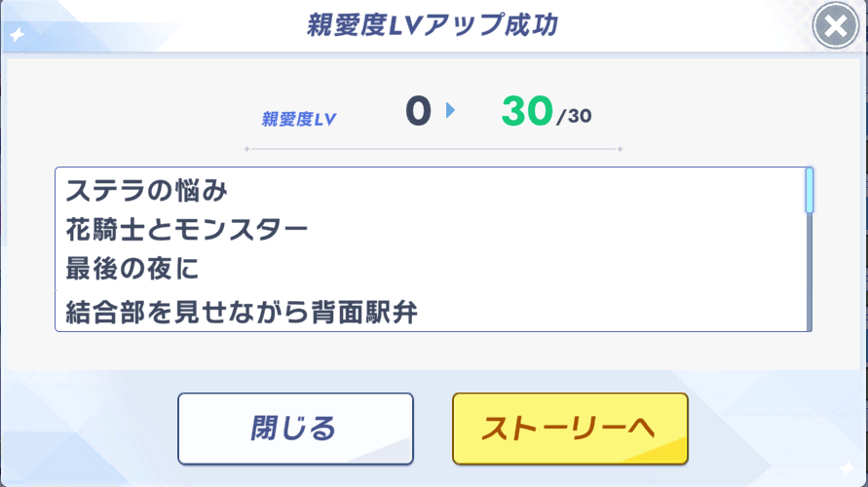Click the blue scrollbar thumb in the list
The height and width of the screenshot is (487, 868).
pos(809,190)
